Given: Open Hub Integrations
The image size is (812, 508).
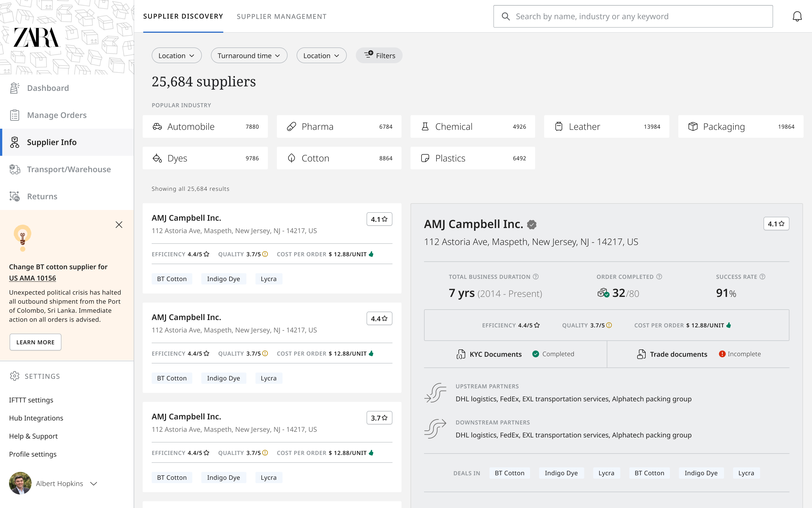Looking at the screenshot, I should [x=36, y=418].
